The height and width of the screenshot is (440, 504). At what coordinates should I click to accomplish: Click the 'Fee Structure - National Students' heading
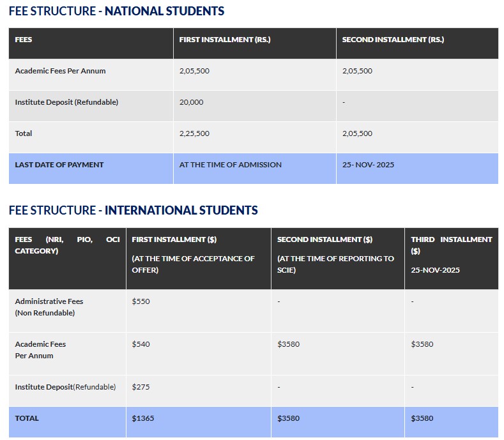pyautogui.click(x=116, y=11)
